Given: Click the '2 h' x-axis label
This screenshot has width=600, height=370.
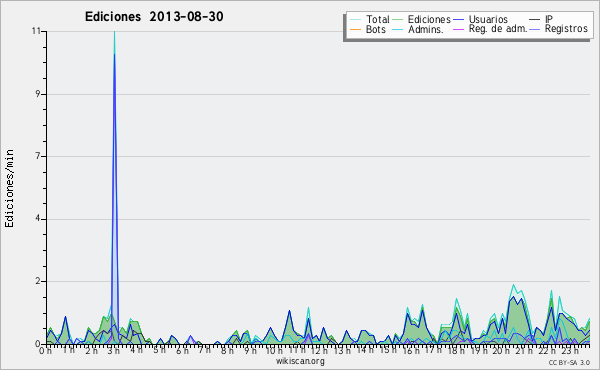Looking at the screenshot, I should [91, 350].
